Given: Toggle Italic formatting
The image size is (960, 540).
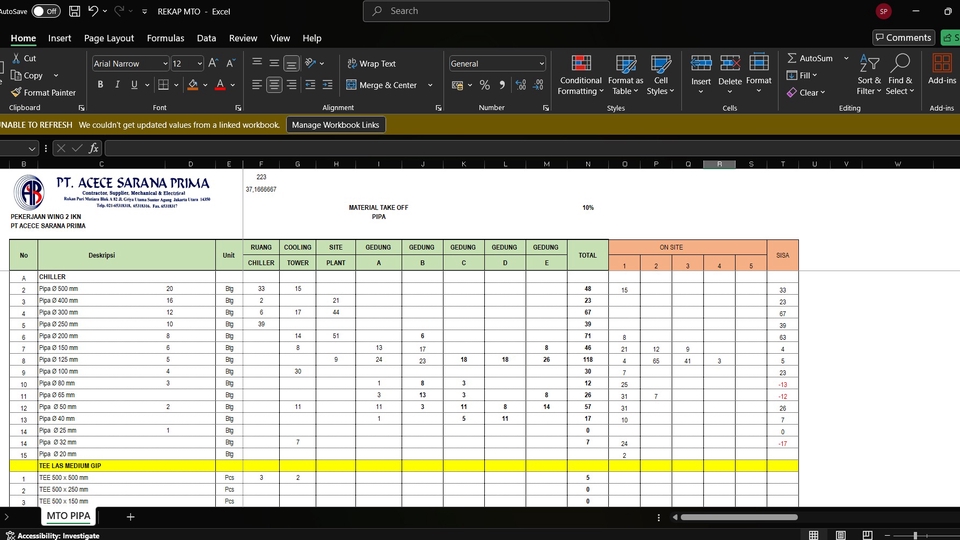Looking at the screenshot, I should coord(117,84).
